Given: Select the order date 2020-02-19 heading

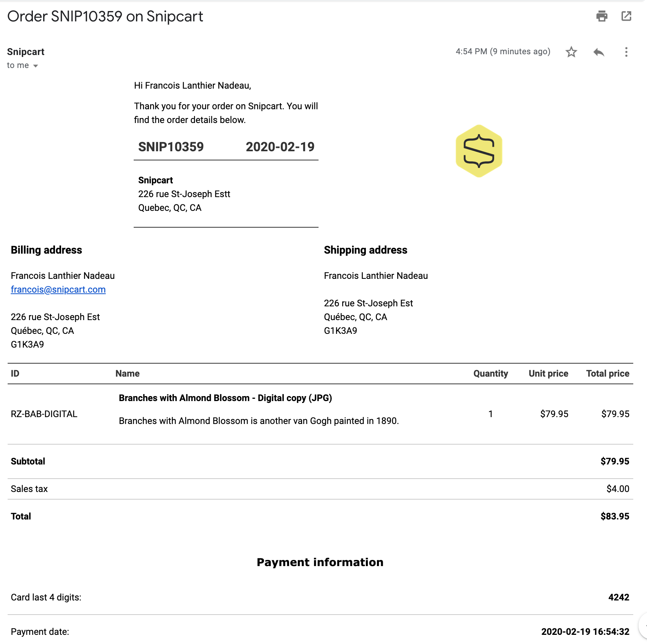Looking at the screenshot, I should pos(280,147).
